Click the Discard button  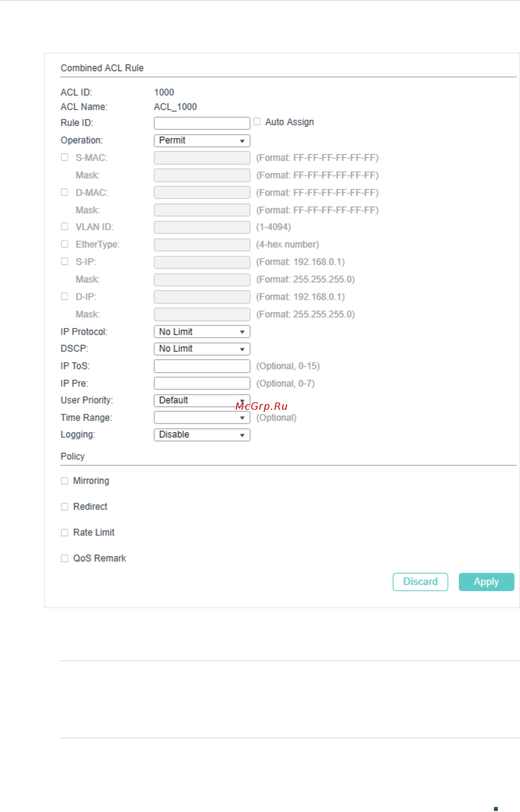coord(420,582)
